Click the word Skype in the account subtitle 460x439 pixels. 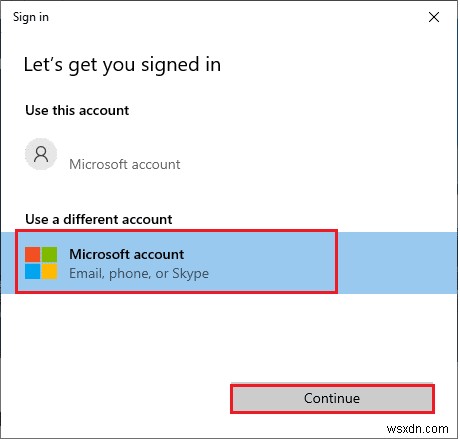pyautogui.click(x=190, y=274)
